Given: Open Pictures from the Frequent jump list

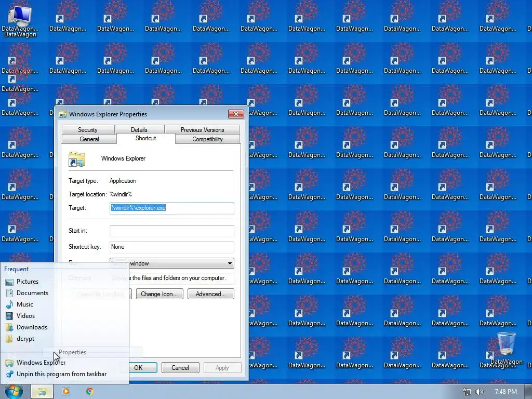Looking at the screenshot, I should tap(27, 282).
